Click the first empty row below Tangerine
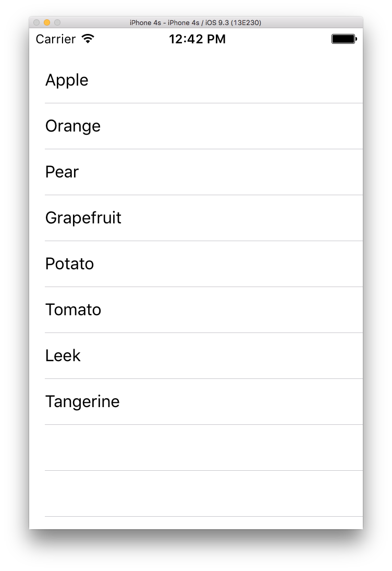This screenshot has width=392, height=571. click(x=196, y=447)
